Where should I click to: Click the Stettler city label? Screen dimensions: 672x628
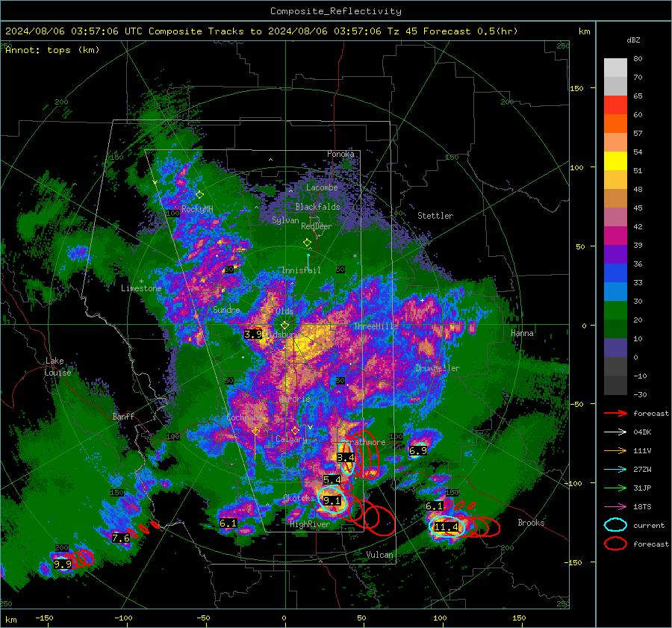point(435,216)
